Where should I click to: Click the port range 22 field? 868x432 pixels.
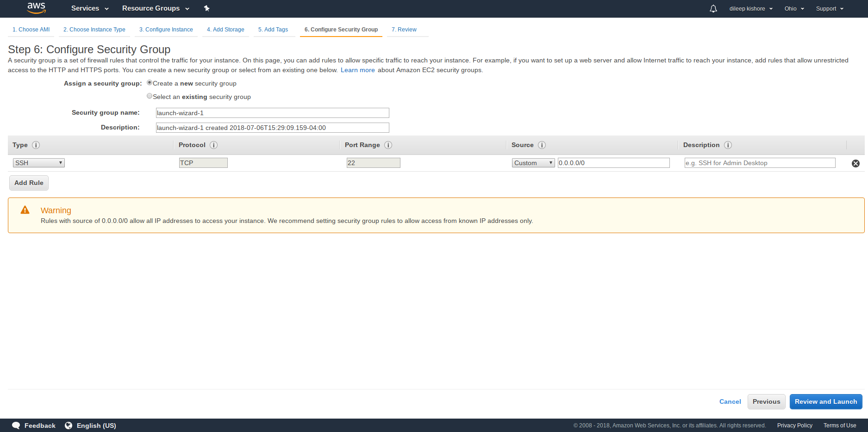point(374,163)
